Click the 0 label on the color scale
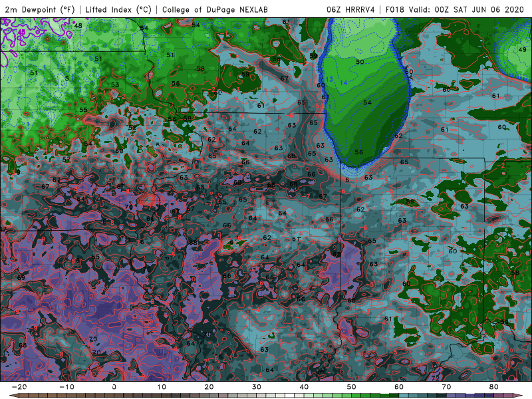This screenshot has height=399, width=532. tap(114, 387)
